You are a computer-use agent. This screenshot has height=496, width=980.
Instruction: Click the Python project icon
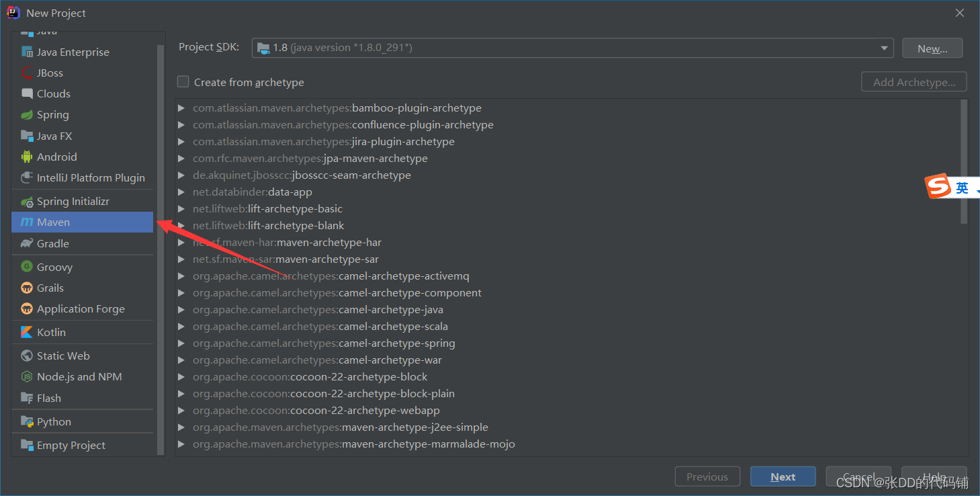[x=27, y=421]
